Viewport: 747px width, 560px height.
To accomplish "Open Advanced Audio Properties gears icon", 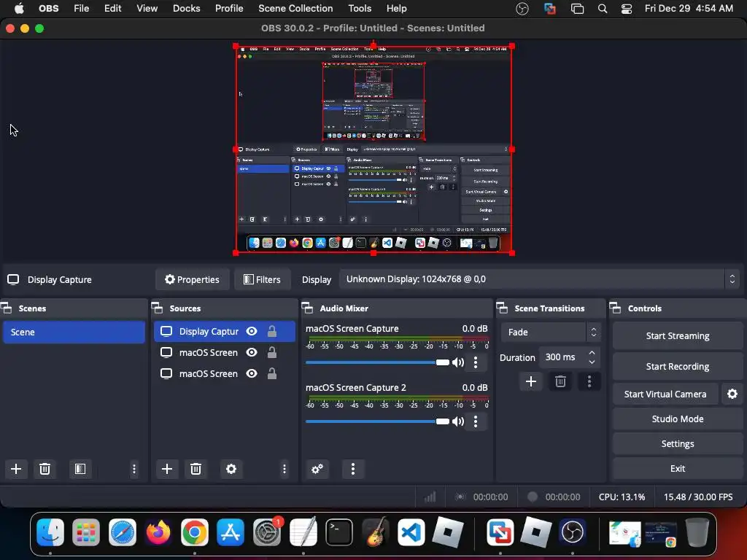I will point(317,469).
